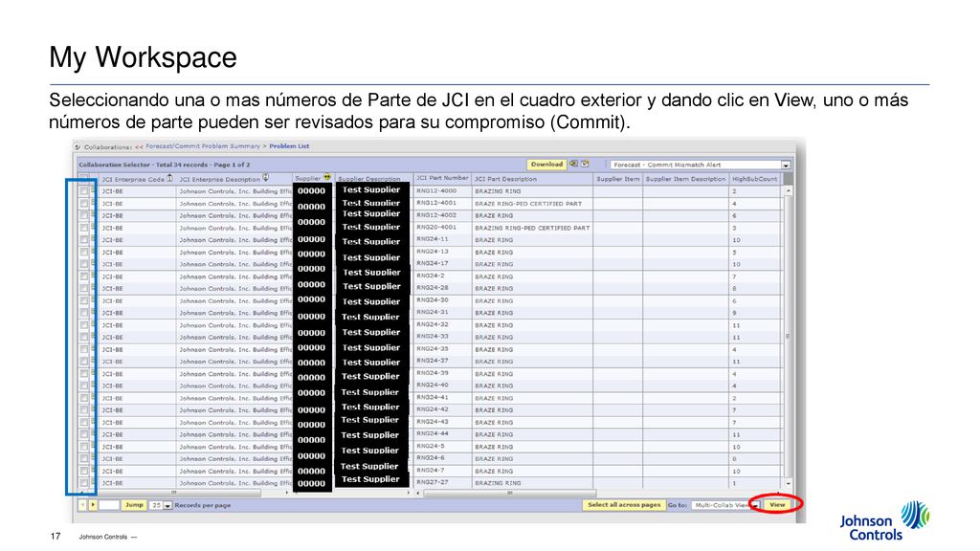Click part number RNG24-43 cell
The height and width of the screenshot is (551, 980).
(433, 422)
